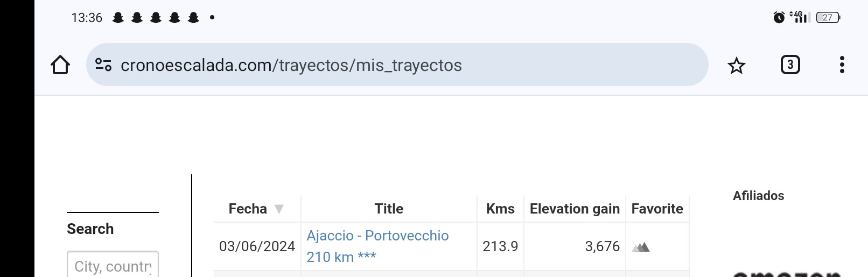
Task: Tap the browser home icon
Action: (60, 65)
